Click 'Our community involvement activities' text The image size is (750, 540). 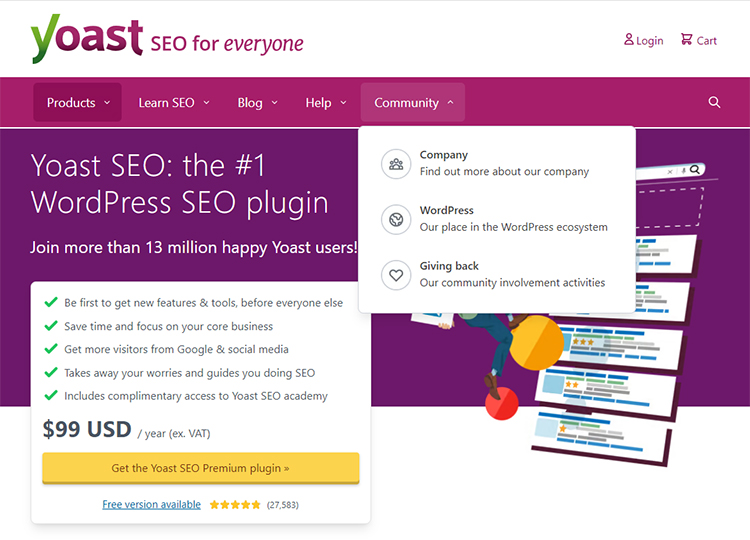(512, 283)
